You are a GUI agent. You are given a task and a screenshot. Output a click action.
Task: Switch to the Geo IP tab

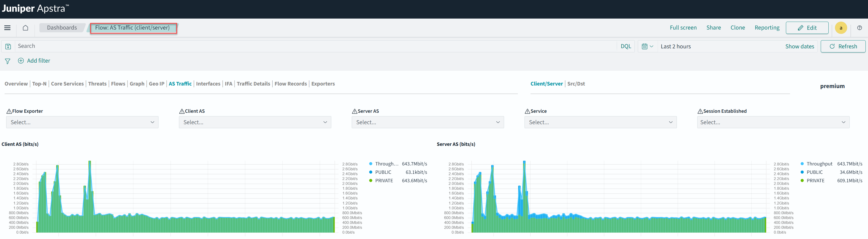coord(156,84)
